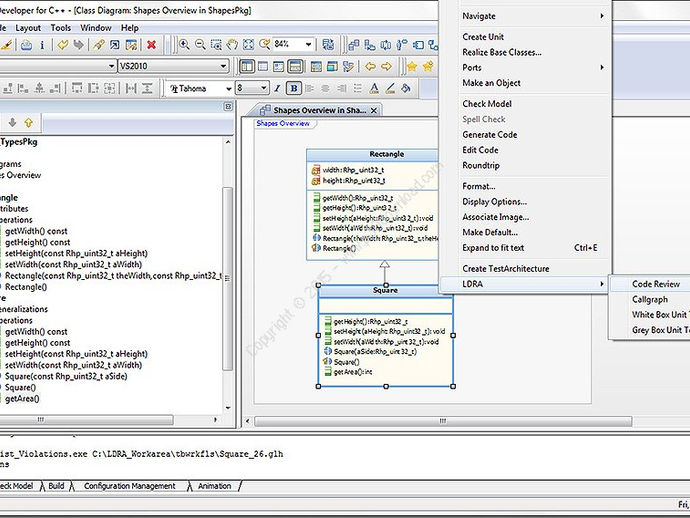The image size is (690, 518).
Task: Click the left yellow star favorites icon
Action: 412,66
